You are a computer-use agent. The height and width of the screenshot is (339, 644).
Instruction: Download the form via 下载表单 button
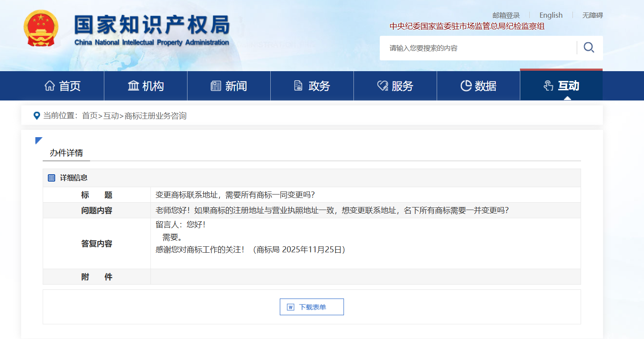tap(312, 307)
